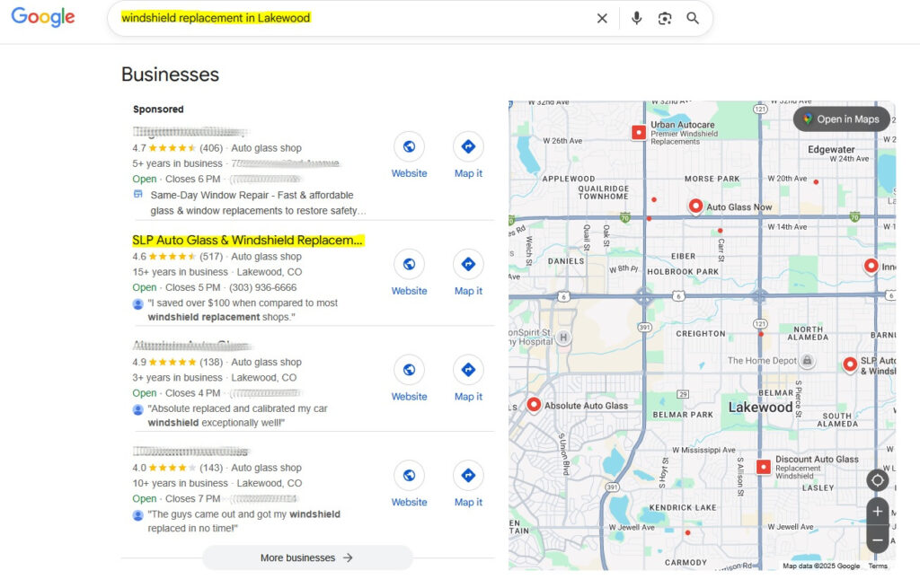The width and height of the screenshot is (920, 588).
Task: Clear the search query text
Action: coord(602,19)
